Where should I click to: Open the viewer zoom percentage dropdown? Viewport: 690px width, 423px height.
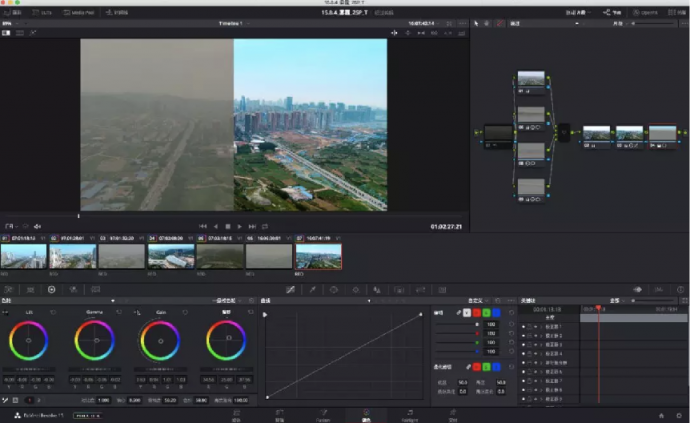(11, 23)
